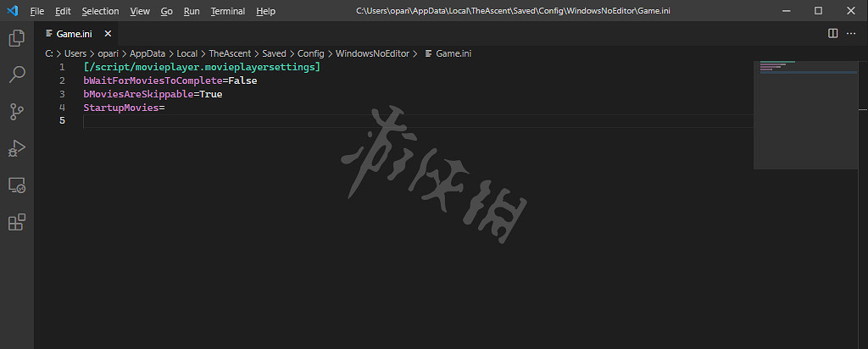Image resolution: width=868 pixels, height=349 pixels.
Task: Expand the TheAscent breadcrumb segment
Action: click(230, 53)
